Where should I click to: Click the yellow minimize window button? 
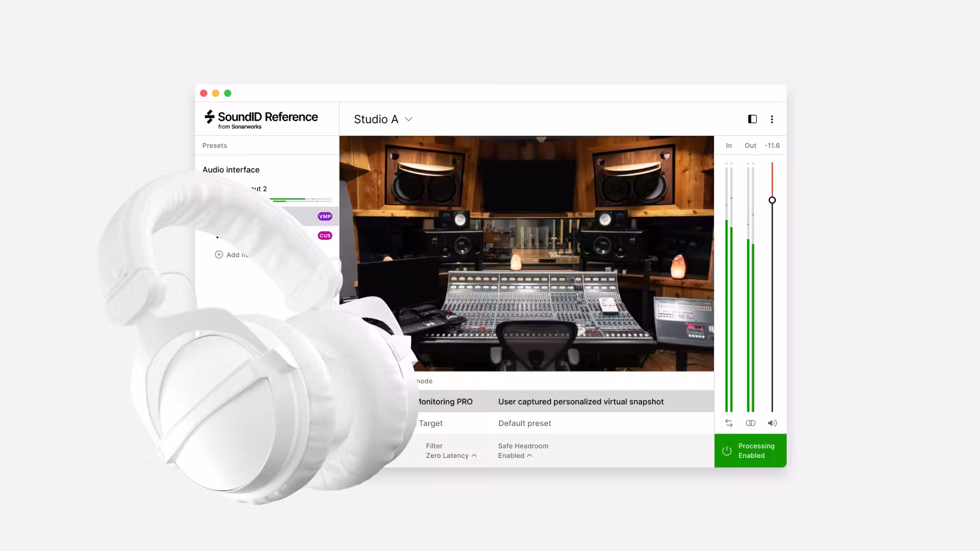tap(216, 93)
